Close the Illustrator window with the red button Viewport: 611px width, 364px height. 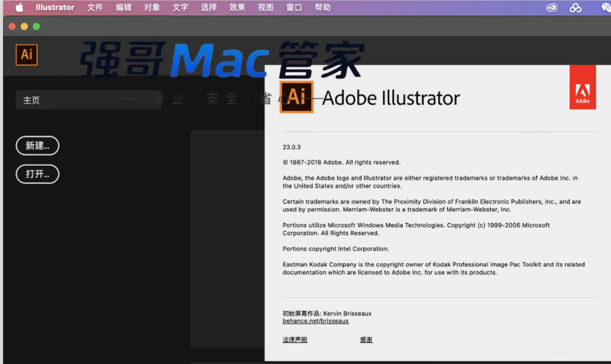(12, 26)
